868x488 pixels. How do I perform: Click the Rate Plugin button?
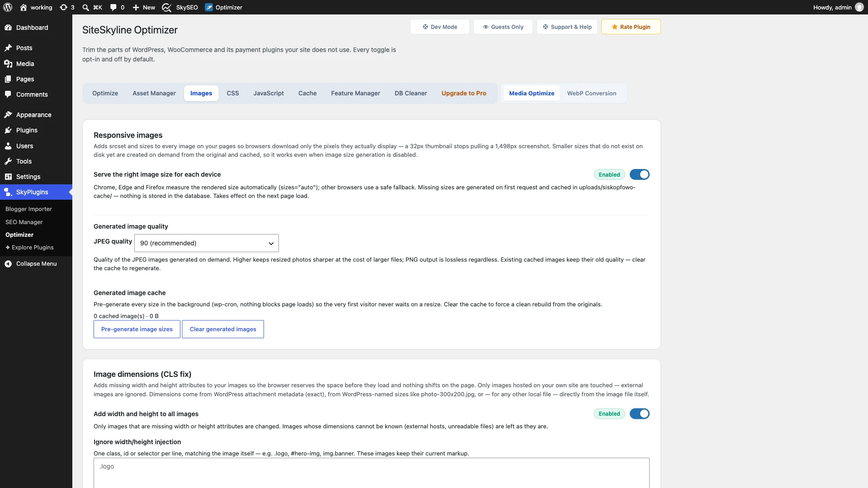[631, 27]
